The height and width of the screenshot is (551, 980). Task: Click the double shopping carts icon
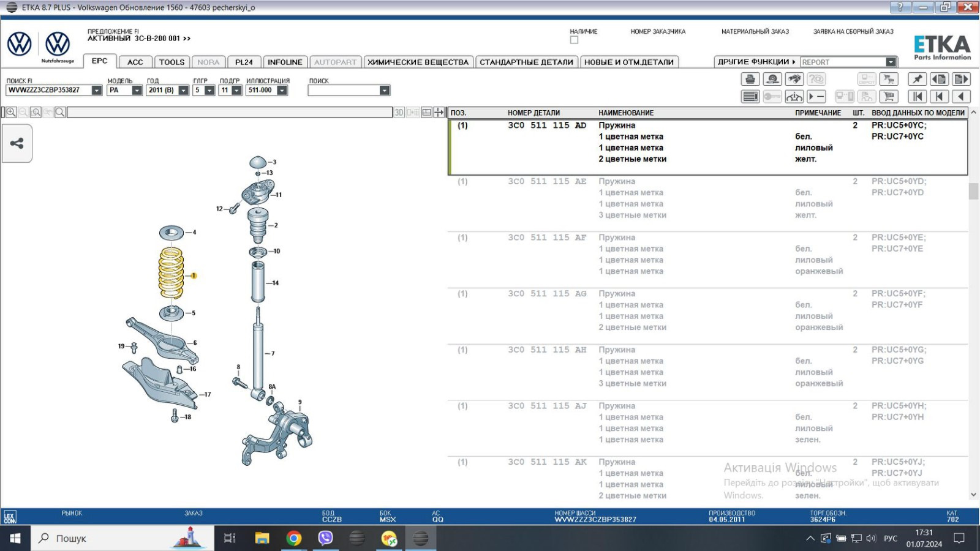[x=889, y=79]
